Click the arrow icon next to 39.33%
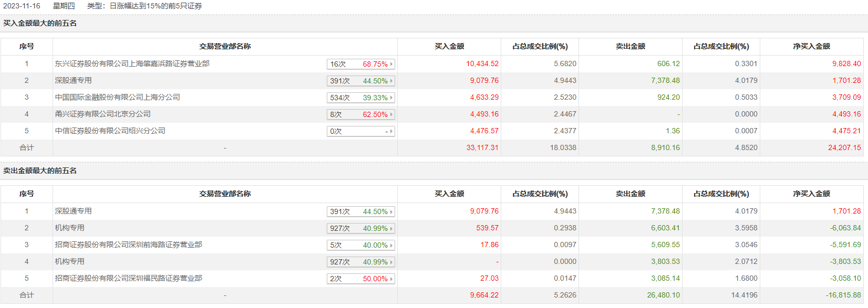This screenshot has width=868, height=308. coord(391,98)
